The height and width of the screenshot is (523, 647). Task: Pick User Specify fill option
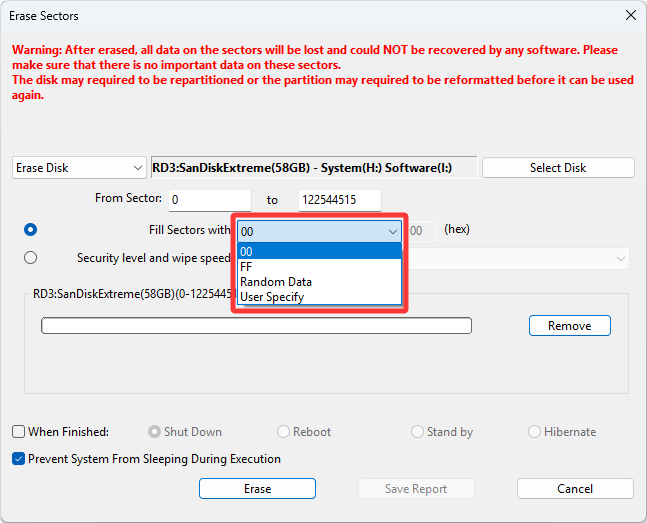pos(318,297)
